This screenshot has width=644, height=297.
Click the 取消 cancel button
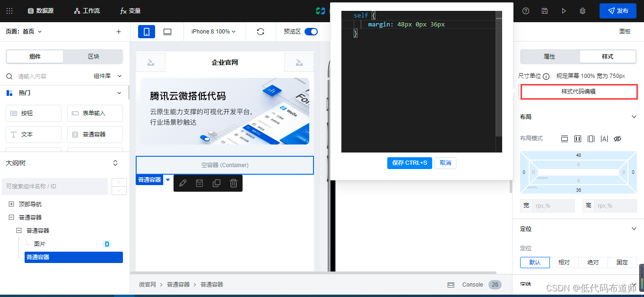click(x=445, y=163)
